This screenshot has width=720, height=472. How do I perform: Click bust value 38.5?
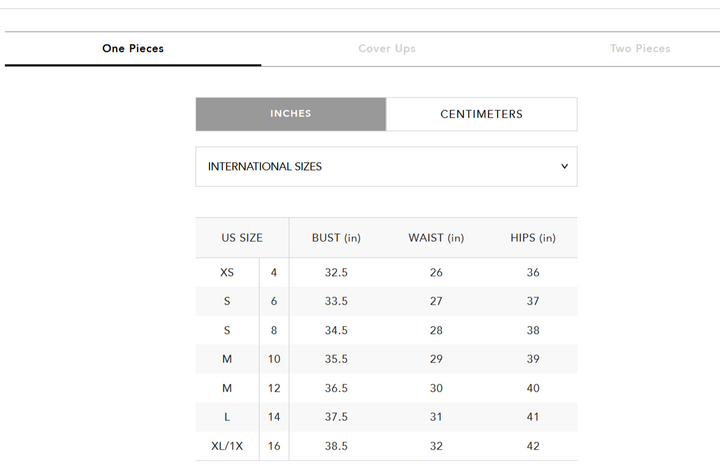tap(336, 446)
